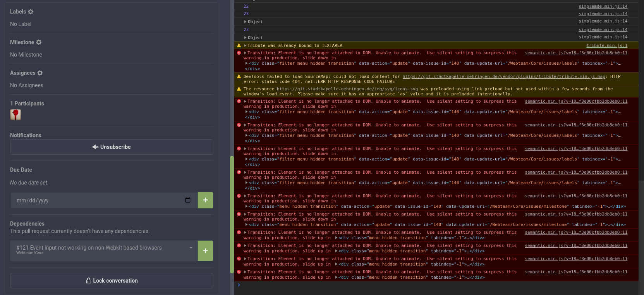Viewport: 644px width, 295px height.
Task: Click the green page scrollbar beside the sidebar
Action: tap(232, 214)
